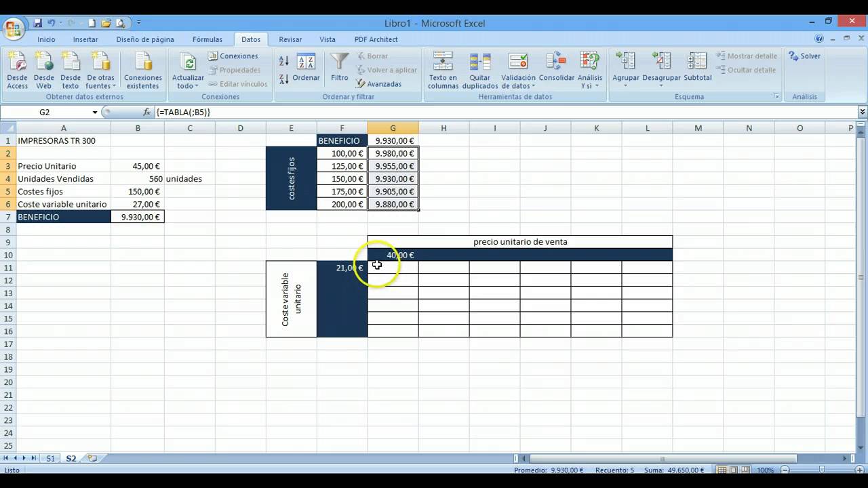Select cell with BENEFICIO 9.930,00 €

pos(138,217)
